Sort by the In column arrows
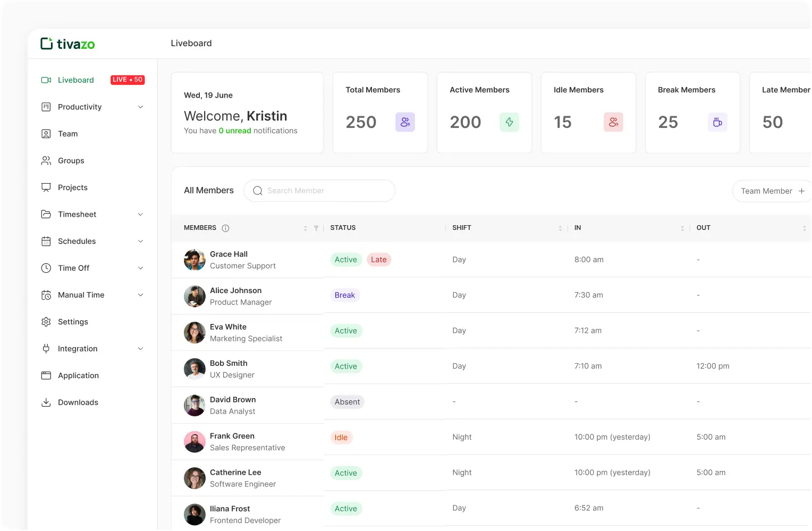Image resolution: width=812 pixels, height=531 pixels. click(x=682, y=228)
